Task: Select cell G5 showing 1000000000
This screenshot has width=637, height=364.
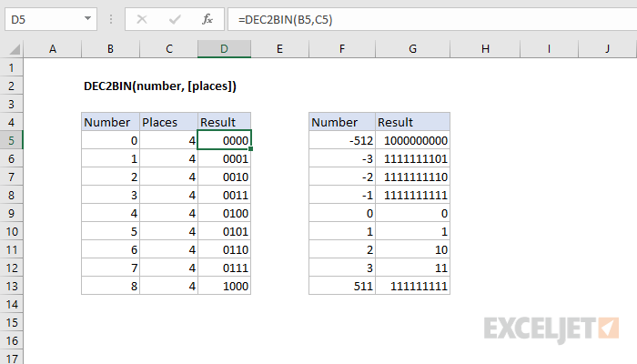Action: (412, 140)
